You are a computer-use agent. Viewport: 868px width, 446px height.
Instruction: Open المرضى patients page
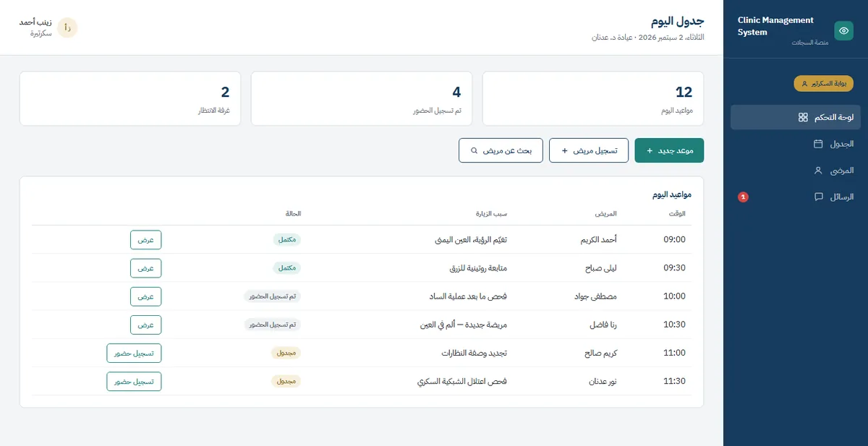tap(795, 171)
